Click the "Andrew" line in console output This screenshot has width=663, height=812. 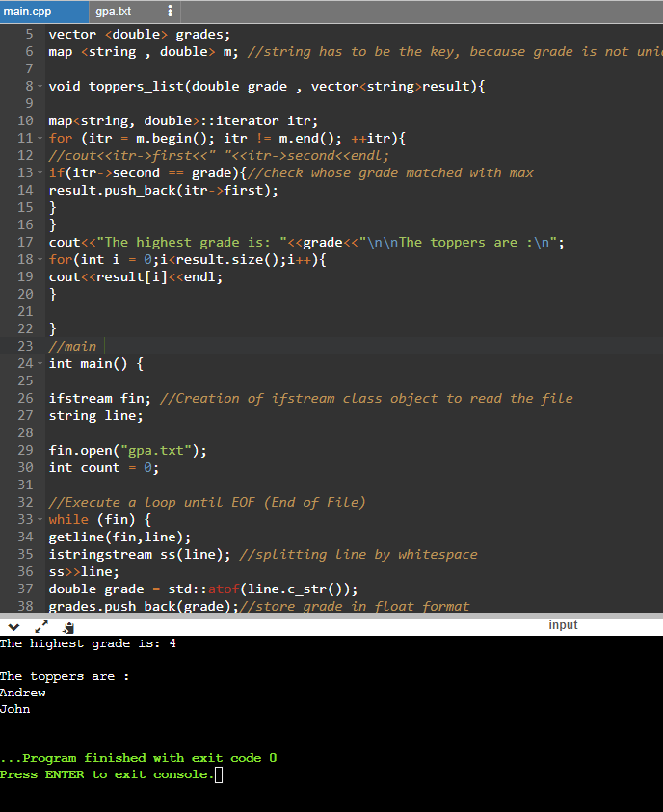(23, 693)
